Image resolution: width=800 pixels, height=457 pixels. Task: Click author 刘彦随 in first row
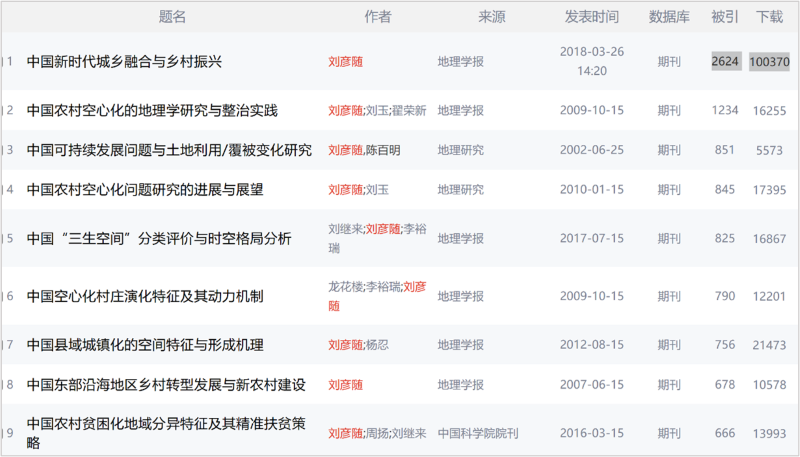click(x=346, y=62)
